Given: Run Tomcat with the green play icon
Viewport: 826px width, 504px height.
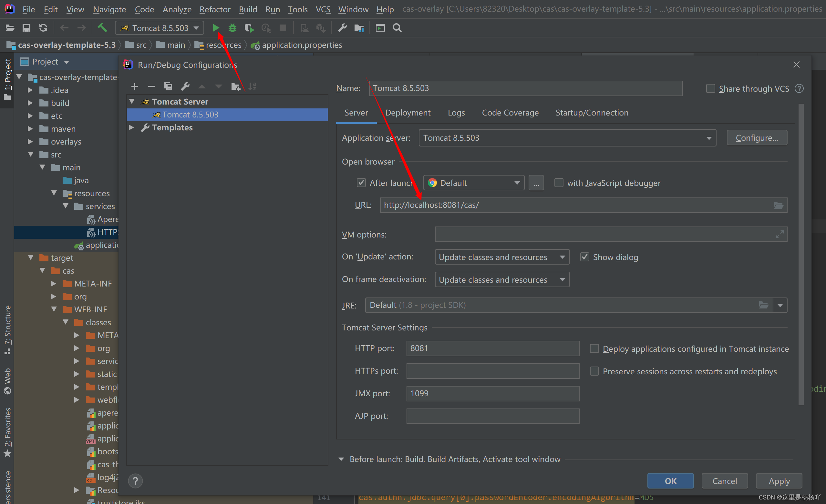Looking at the screenshot, I should pos(216,28).
